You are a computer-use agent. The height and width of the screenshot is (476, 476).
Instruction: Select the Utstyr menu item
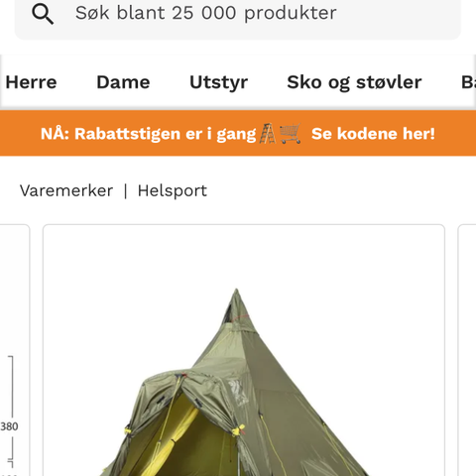click(x=218, y=82)
